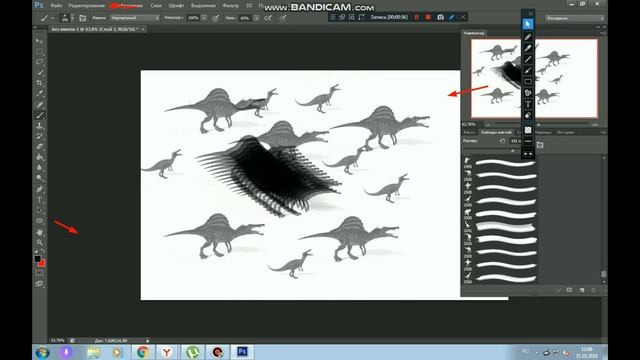Select the Healing Brush tool
The height and width of the screenshot is (360, 640).
[x=39, y=105]
